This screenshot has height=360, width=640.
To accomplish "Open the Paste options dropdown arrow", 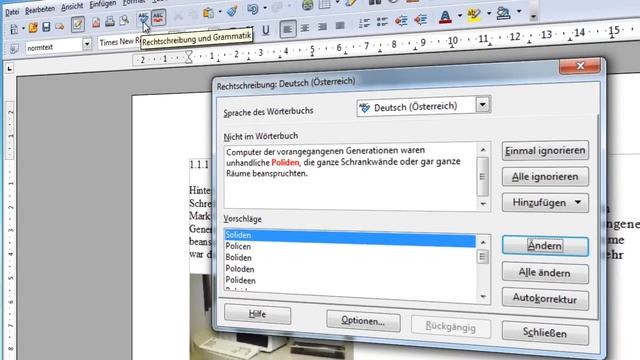I will click(x=220, y=12).
